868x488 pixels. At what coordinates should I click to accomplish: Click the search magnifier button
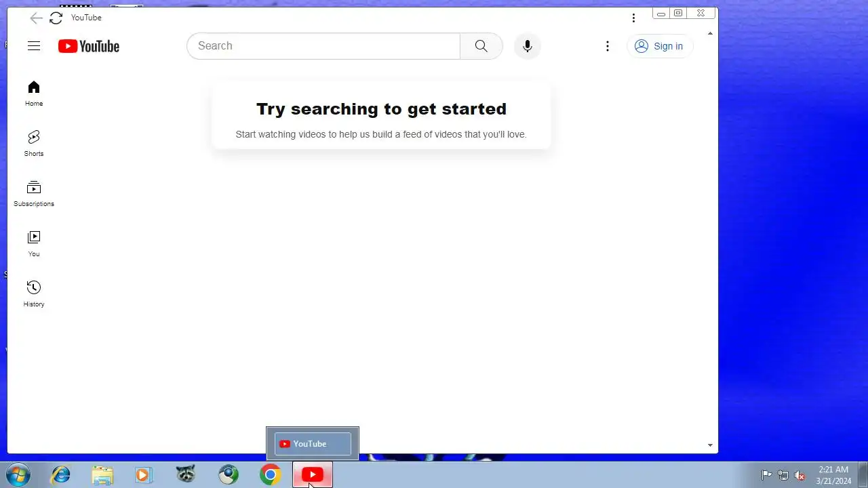(481, 46)
